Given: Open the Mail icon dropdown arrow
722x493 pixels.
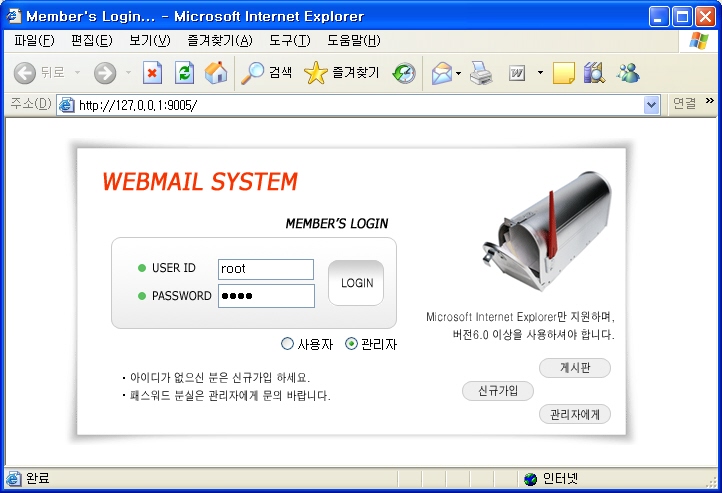Looking at the screenshot, I should (x=459, y=73).
